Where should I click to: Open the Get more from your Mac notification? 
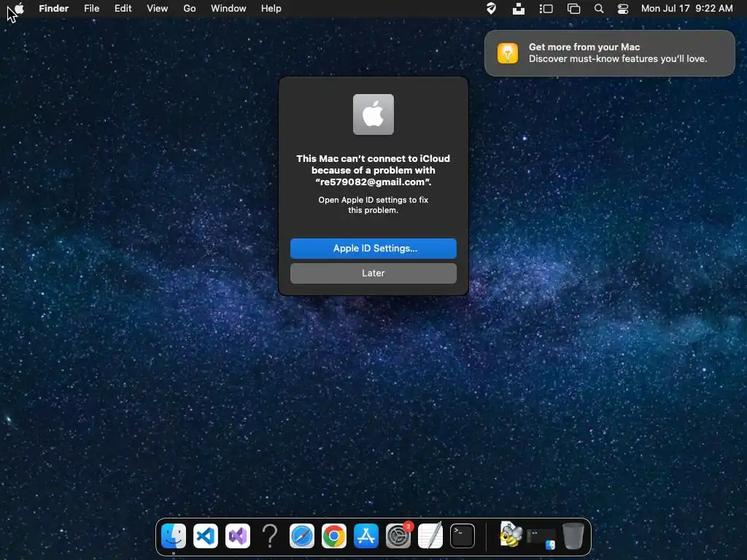[609, 52]
